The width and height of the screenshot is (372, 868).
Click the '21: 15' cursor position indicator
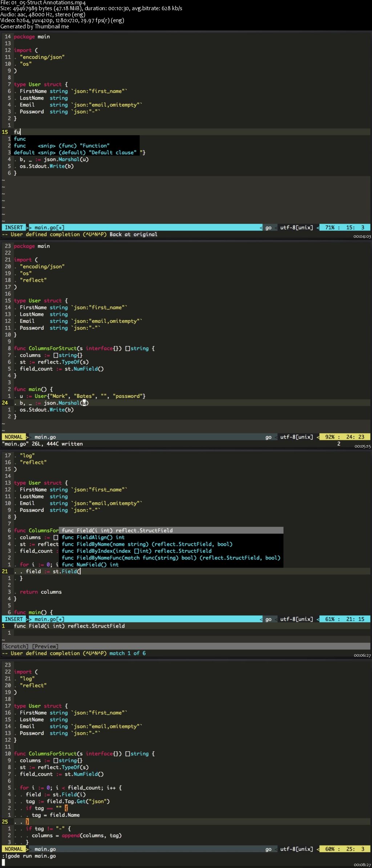355,619
